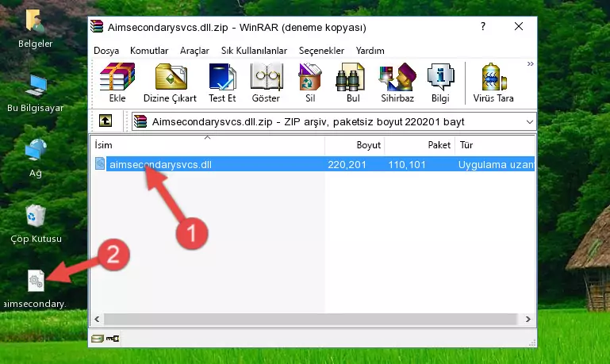Click the Dizine Çıkart extract icon
The width and height of the screenshot is (610, 364).
click(171, 82)
